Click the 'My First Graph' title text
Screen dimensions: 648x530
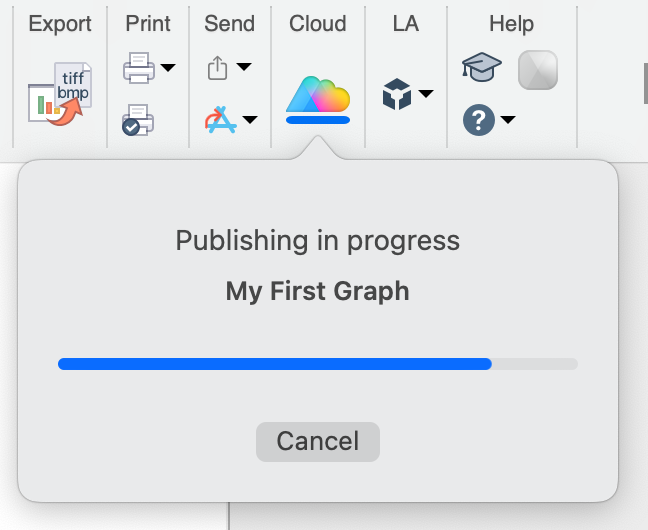point(318,291)
